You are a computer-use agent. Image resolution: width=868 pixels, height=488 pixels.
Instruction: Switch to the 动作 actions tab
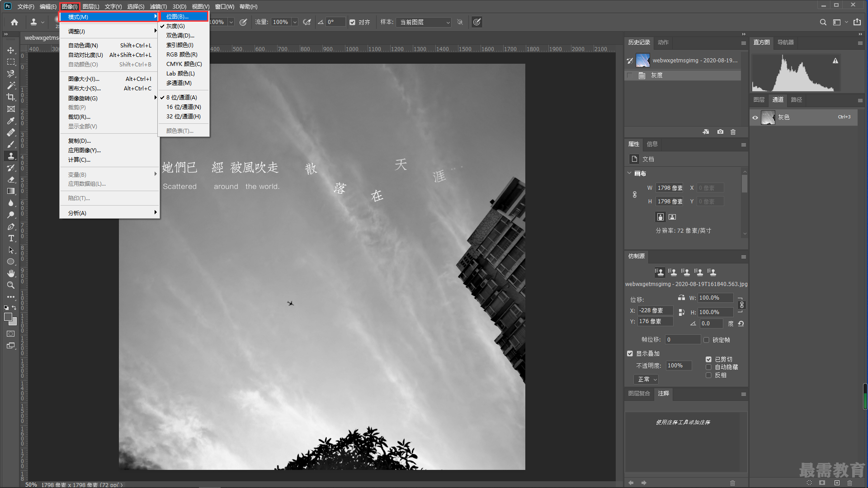(x=663, y=42)
